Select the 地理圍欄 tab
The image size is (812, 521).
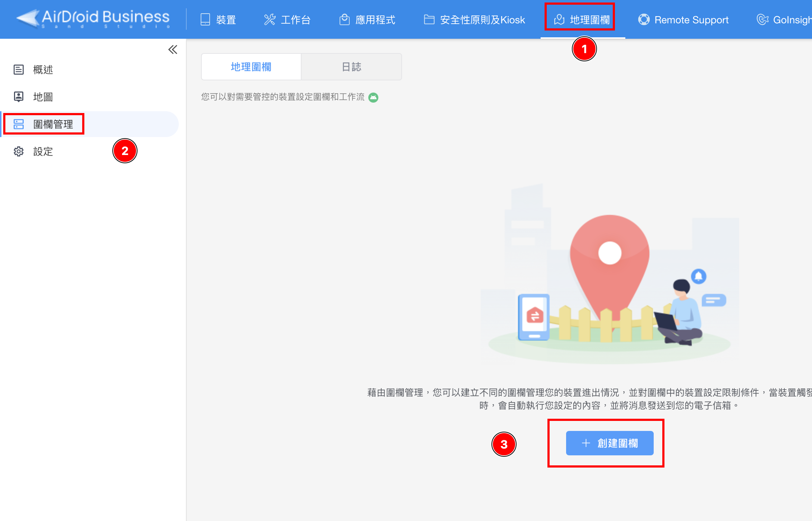pos(251,67)
